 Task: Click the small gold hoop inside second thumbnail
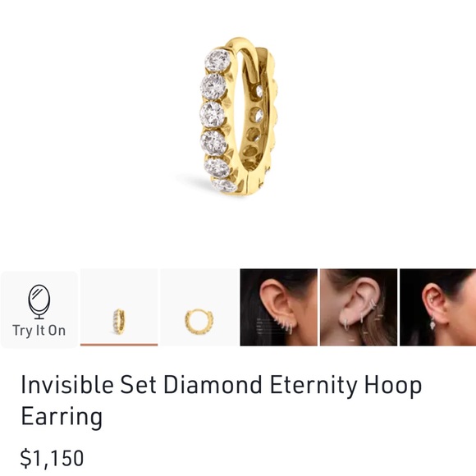[x=199, y=322]
